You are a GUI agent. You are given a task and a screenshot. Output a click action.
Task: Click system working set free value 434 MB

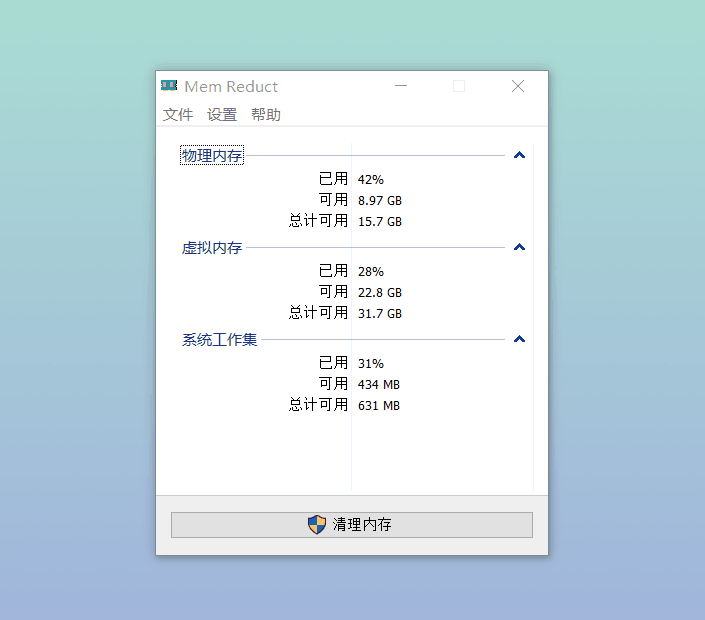(379, 384)
